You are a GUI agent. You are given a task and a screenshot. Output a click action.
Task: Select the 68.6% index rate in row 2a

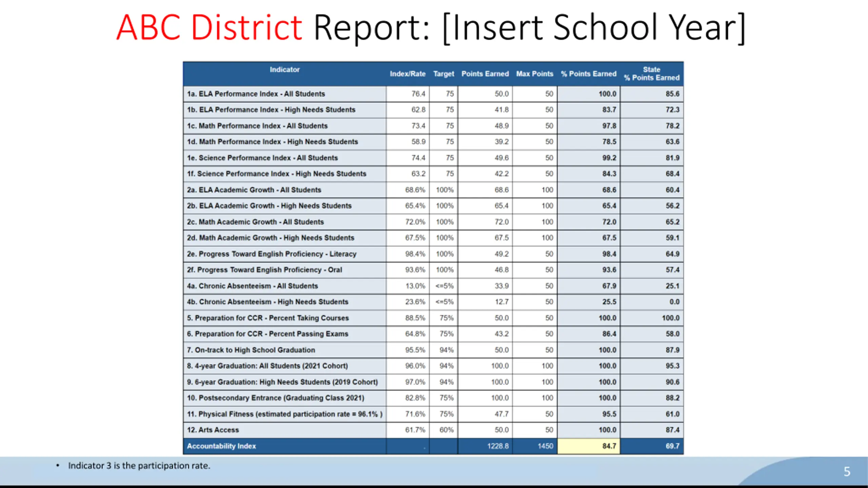pos(415,190)
